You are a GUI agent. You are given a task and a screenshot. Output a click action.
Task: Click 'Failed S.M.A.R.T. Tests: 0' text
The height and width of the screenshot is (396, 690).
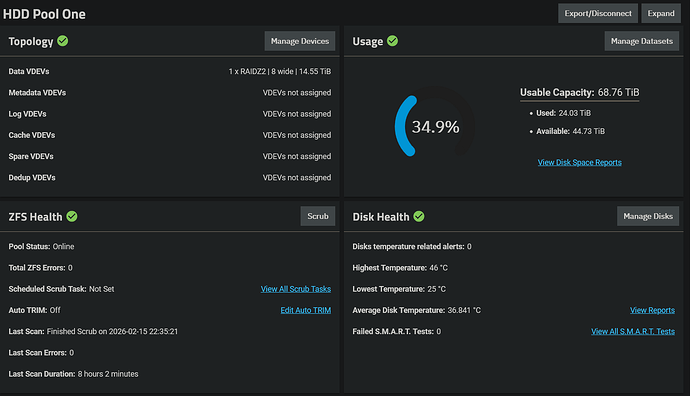tap(396, 331)
